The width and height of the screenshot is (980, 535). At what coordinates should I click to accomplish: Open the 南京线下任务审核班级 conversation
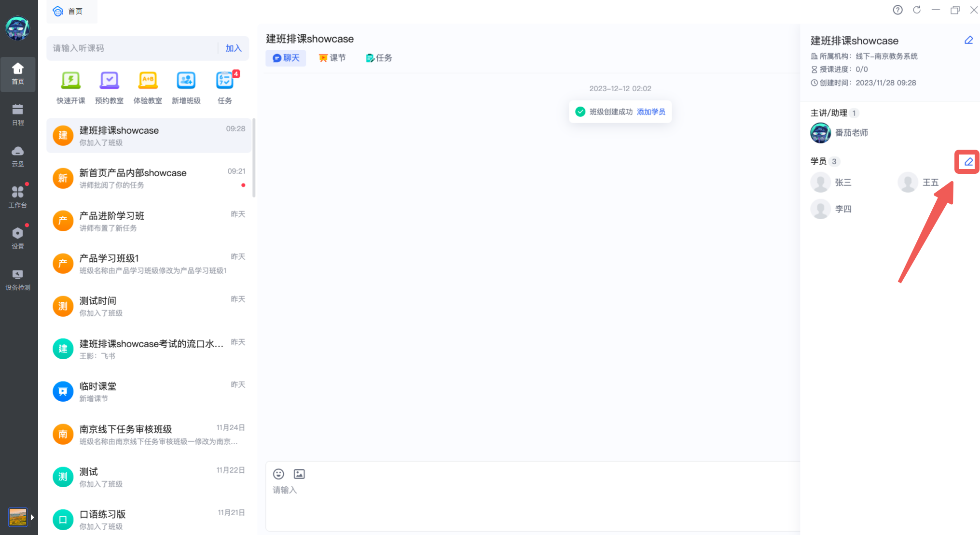[149, 435]
